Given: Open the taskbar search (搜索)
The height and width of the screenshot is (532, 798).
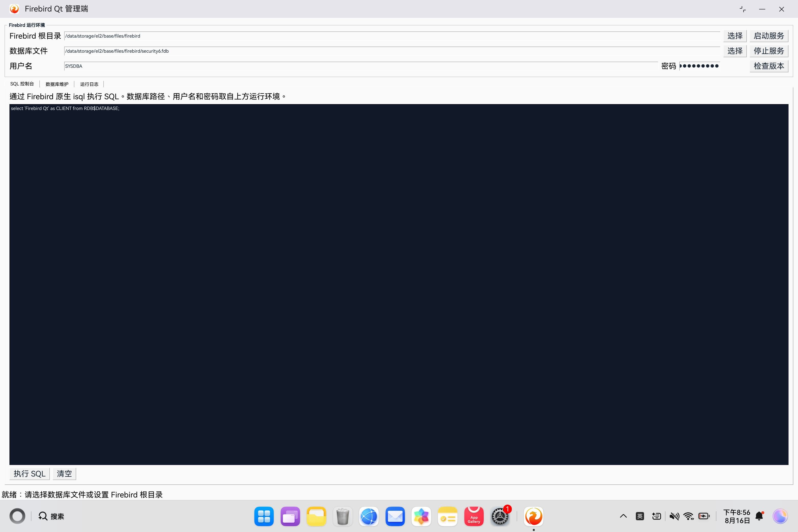Looking at the screenshot, I should (x=51, y=516).
